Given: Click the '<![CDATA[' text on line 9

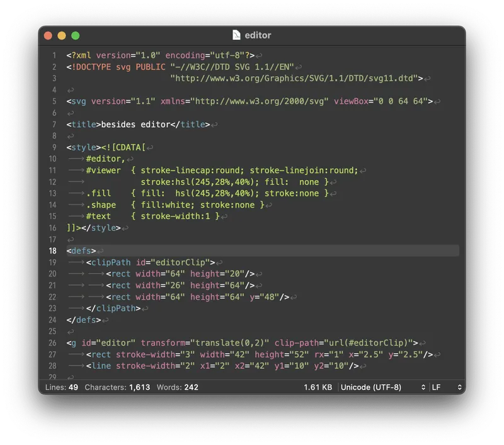Looking at the screenshot, I should pos(123,147).
